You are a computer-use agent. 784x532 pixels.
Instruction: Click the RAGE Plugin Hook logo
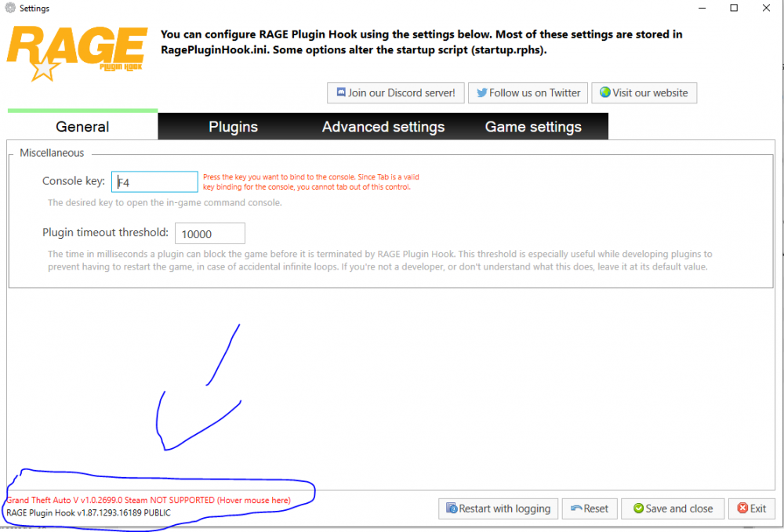[78, 53]
